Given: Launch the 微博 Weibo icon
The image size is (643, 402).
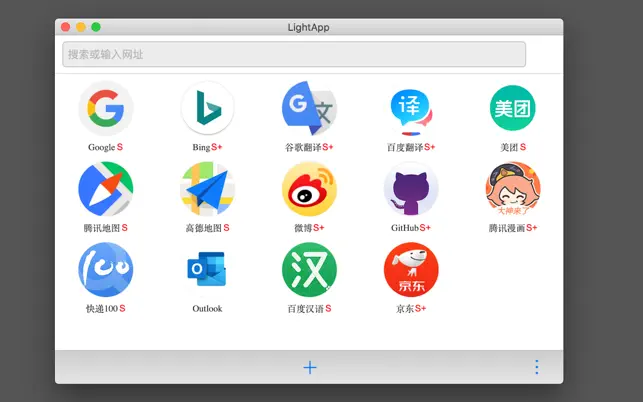Looking at the screenshot, I should [309, 189].
